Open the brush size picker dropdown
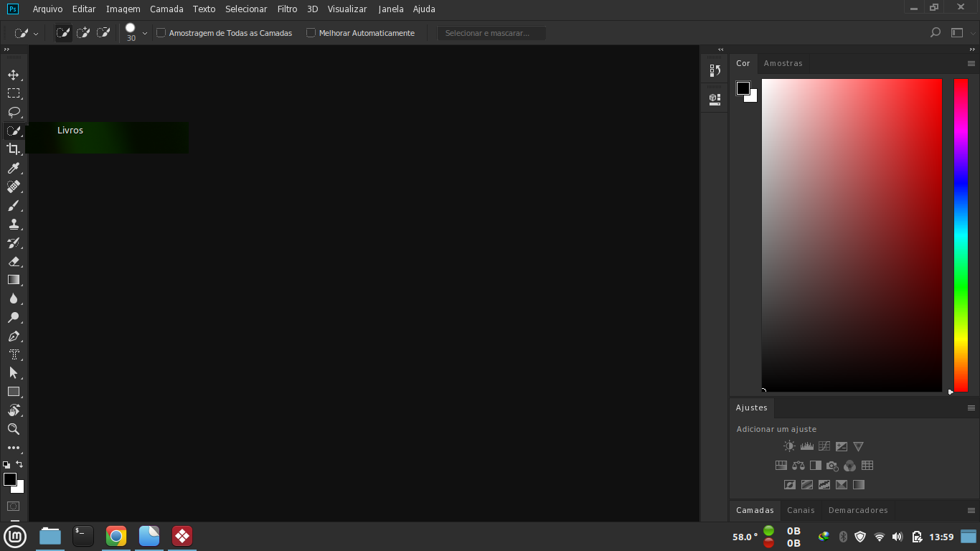980x551 pixels. pos(145,33)
